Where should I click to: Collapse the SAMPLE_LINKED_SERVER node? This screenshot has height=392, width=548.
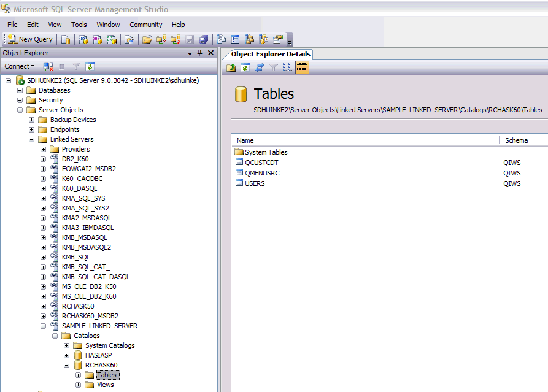44,326
